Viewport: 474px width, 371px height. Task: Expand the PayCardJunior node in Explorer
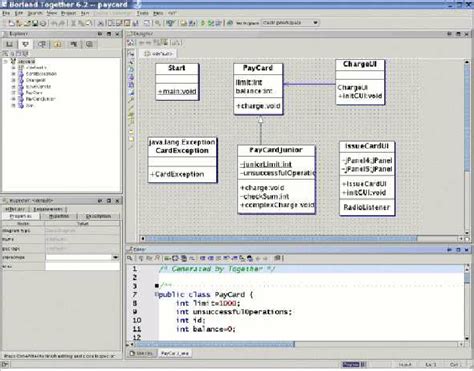click(x=14, y=99)
